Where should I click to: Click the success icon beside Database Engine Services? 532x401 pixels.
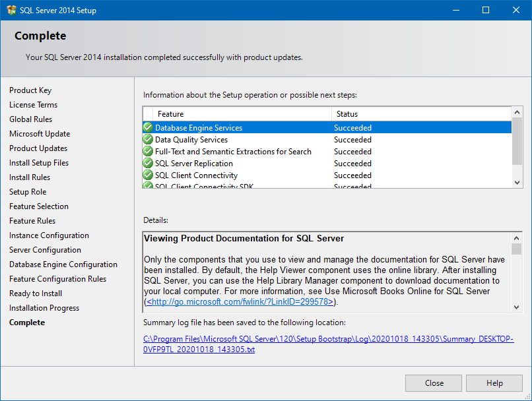pyautogui.click(x=147, y=127)
